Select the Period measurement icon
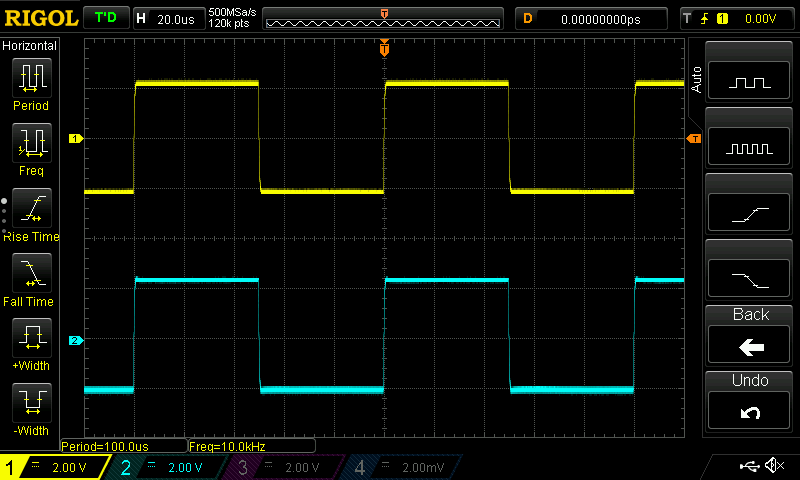 tap(32, 78)
